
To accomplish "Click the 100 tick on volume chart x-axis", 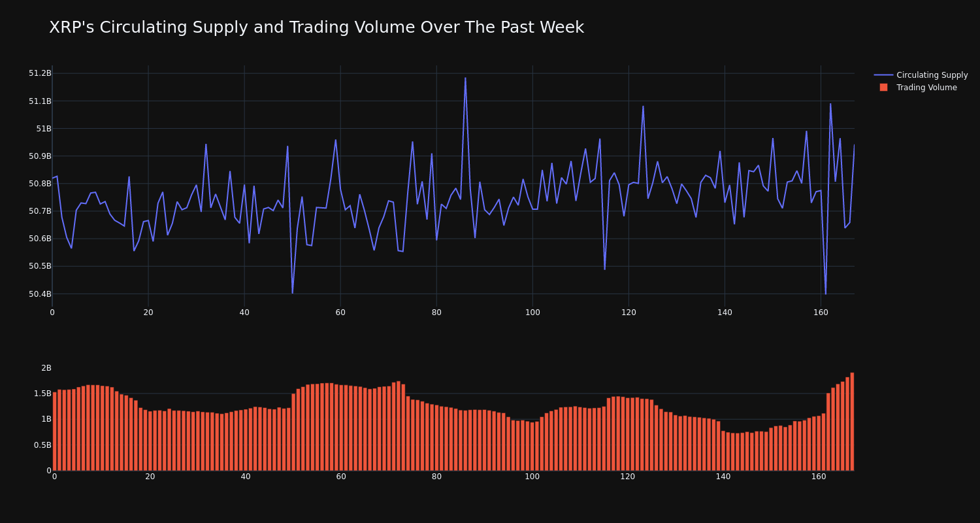I will [532, 477].
